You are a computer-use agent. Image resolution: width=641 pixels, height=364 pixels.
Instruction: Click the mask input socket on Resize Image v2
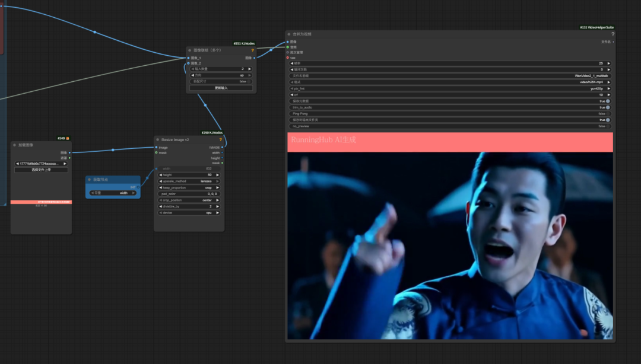[156, 153]
